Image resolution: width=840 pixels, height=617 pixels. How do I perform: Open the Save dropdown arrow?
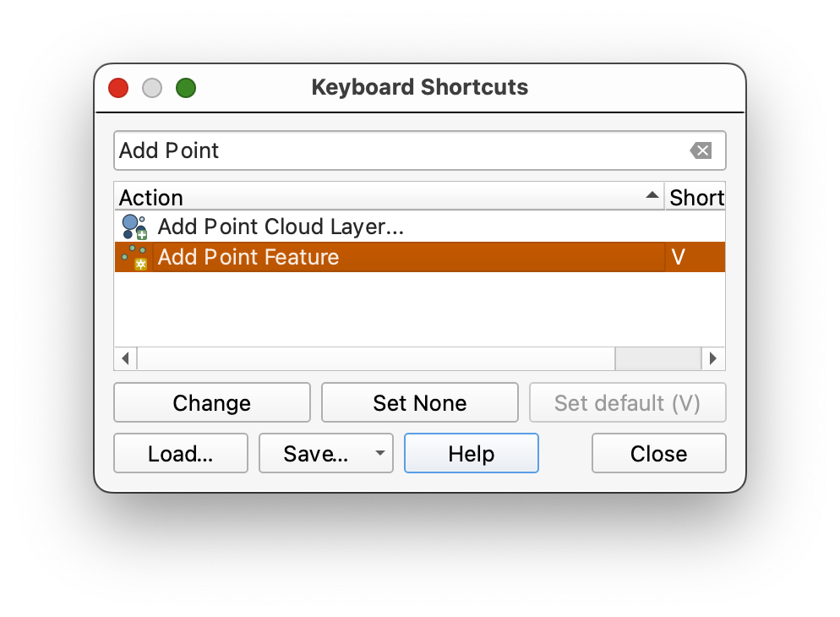click(379, 454)
